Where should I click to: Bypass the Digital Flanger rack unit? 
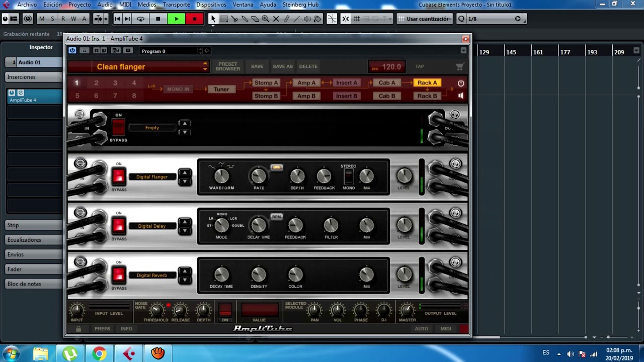point(119,176)
